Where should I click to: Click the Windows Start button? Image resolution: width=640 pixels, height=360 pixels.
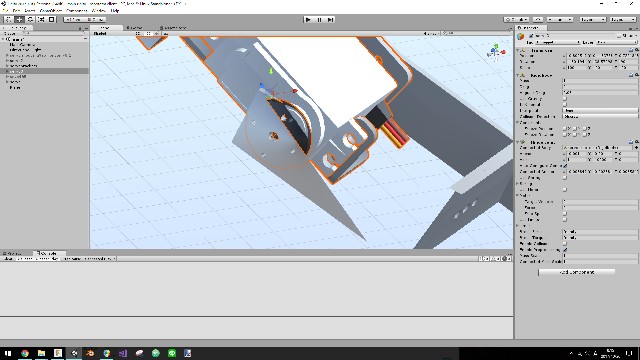tap(8, 353)
